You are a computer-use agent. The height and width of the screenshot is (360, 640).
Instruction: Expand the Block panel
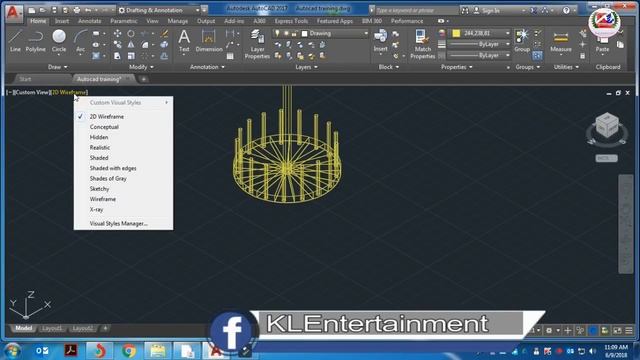tap(389, 67)
